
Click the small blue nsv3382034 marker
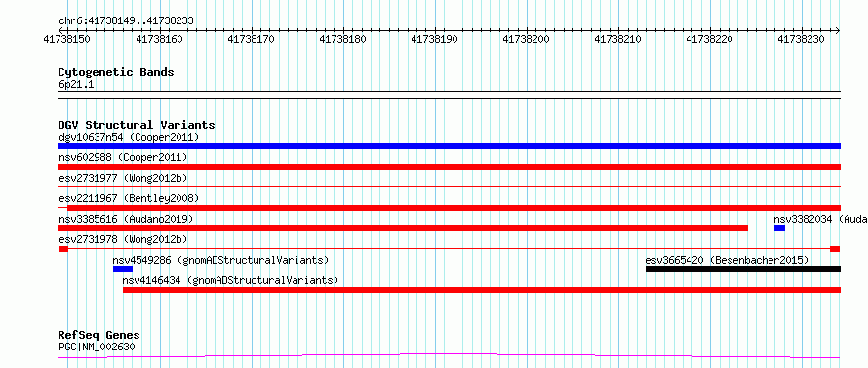click(x=779, y=228)
